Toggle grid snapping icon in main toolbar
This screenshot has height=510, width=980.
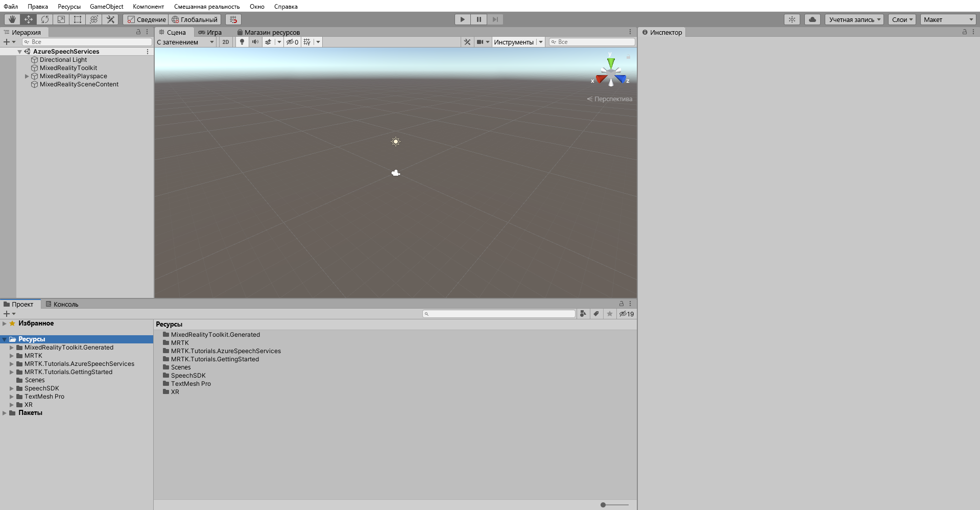pos(233,19)
